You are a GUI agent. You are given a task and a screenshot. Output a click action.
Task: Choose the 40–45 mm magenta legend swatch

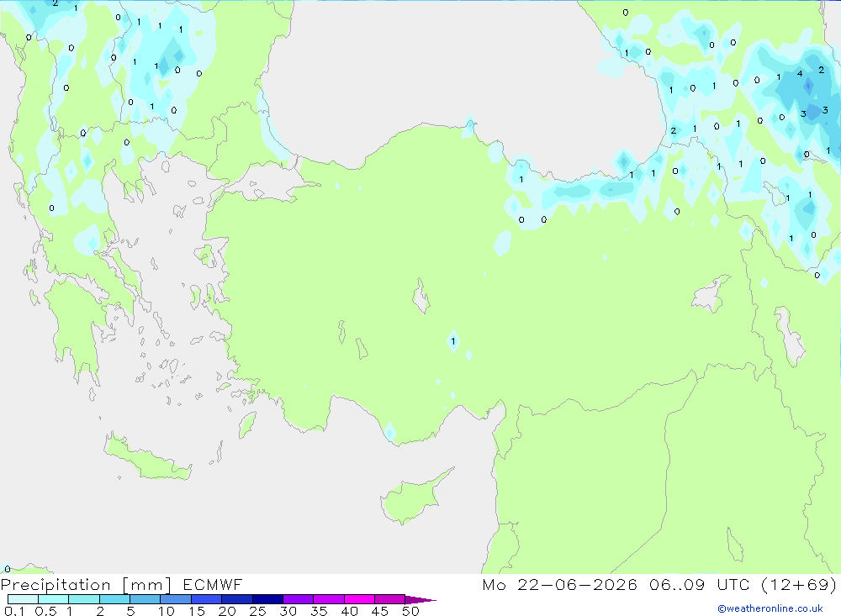(359, 599)
